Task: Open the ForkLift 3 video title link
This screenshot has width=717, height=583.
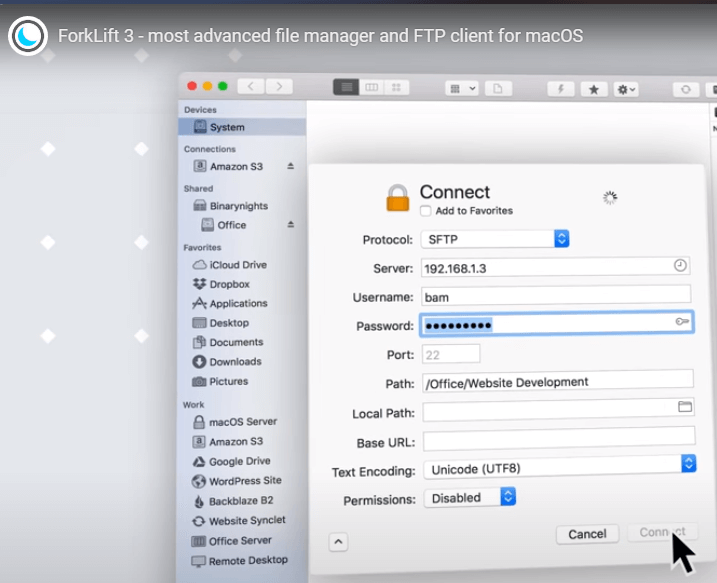Action: click(x=320, y=36)
